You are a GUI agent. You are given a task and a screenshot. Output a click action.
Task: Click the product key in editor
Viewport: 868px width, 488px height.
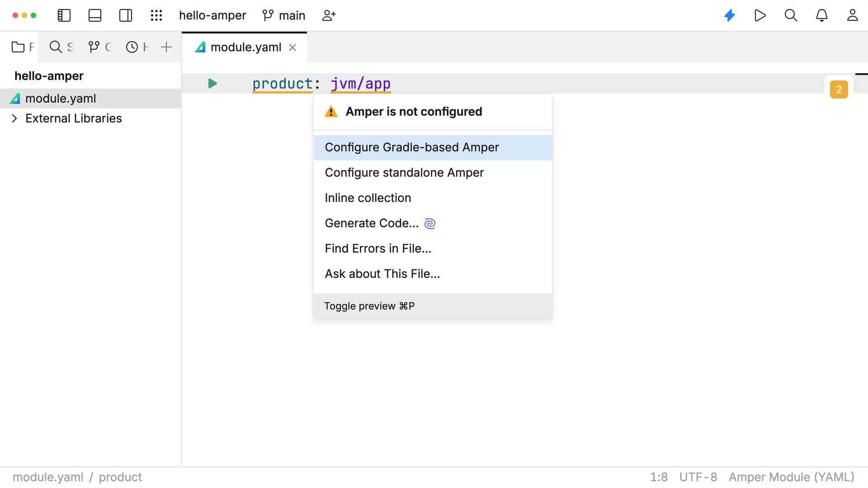[282, 84]
